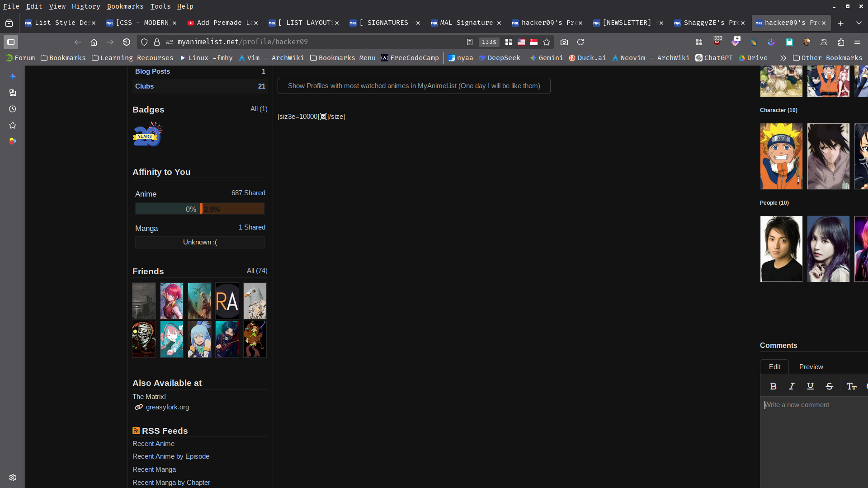Open sidebar history clock icon
The width and height of the screenshot is (868, 488).
(13, 109)
